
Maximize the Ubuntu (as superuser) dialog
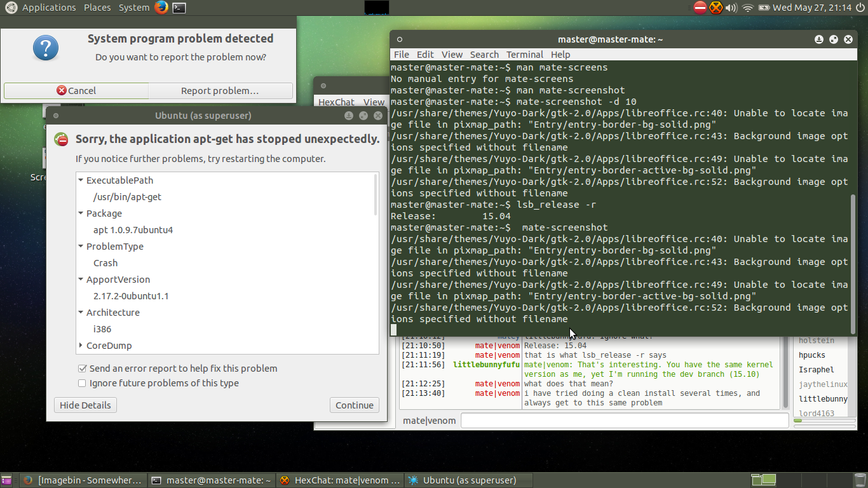[363, 116]
